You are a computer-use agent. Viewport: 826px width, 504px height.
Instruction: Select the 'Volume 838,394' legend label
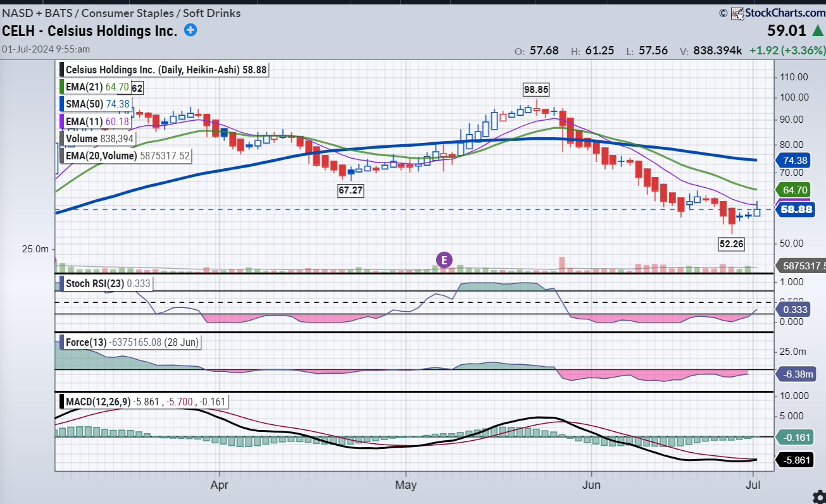click(x=98, y=138)
